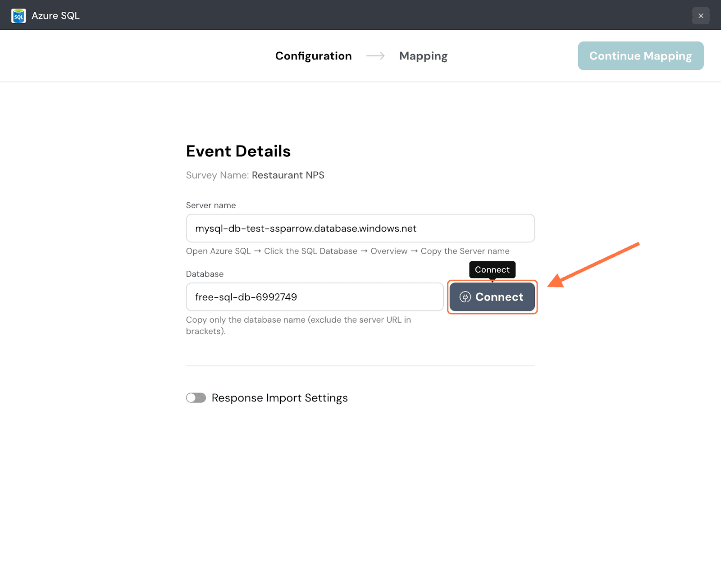The image size is (721, 588).
Task: Focus the Database name input field
Action: [x=315, y=297]
